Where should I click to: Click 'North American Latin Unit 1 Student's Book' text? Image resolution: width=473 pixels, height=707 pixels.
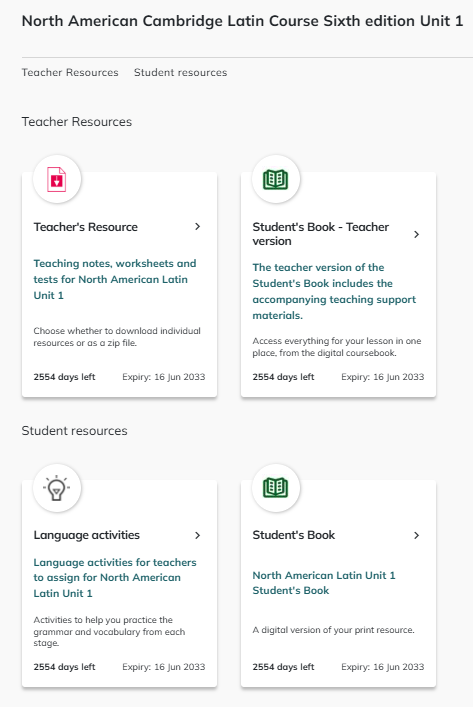[x=324, y=583]
